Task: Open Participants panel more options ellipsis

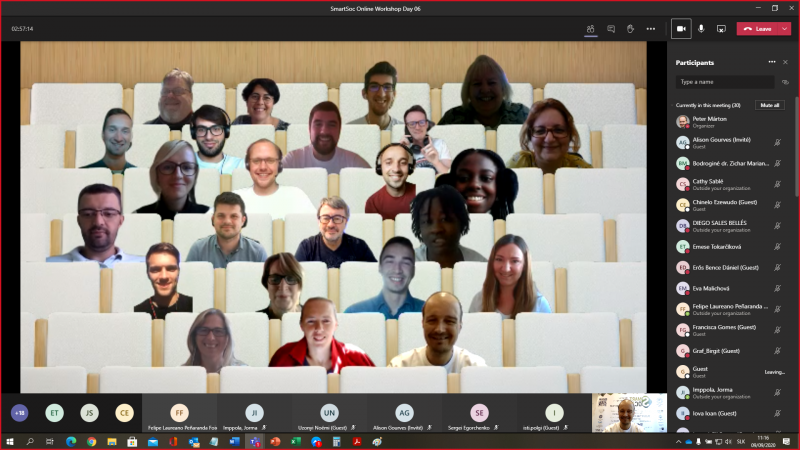Action: (x=771, y=62)
